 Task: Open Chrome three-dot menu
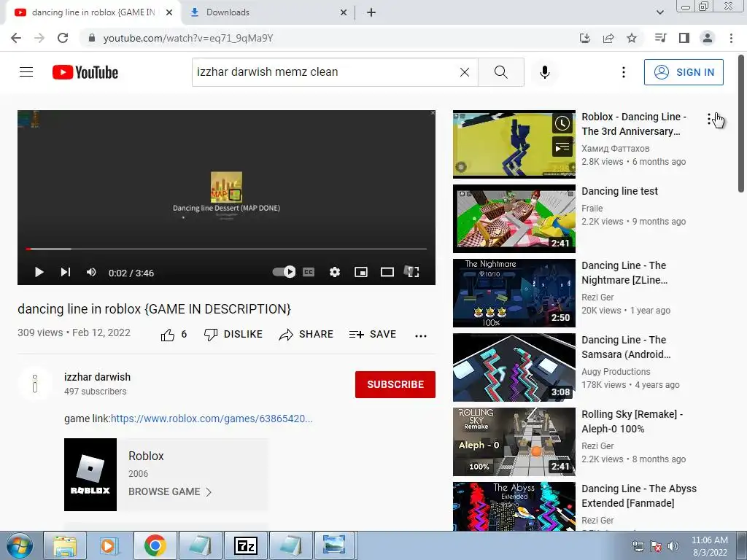tap(731, 38)
